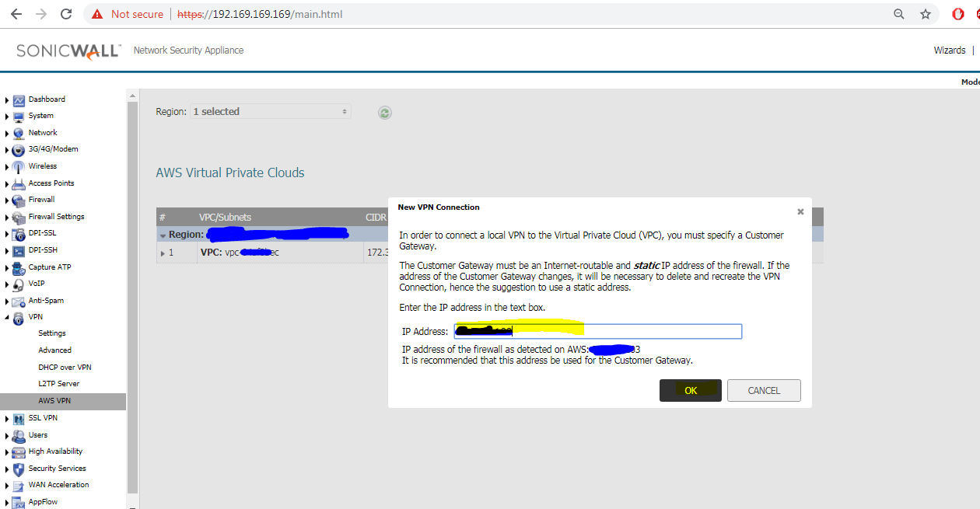This screenshot has width=980, height=509.
Task: Bookmark page with the star icon
Action: [x=925, y=14]
